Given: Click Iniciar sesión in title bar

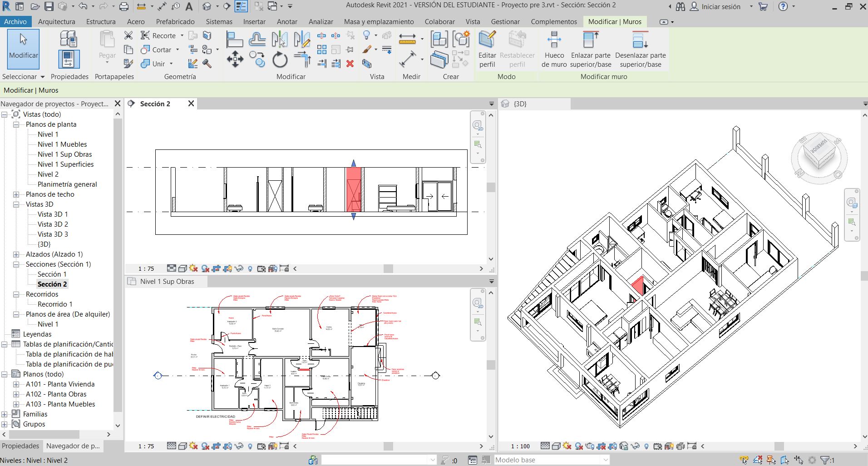Looking at the screenshot, I should (721, 7).
